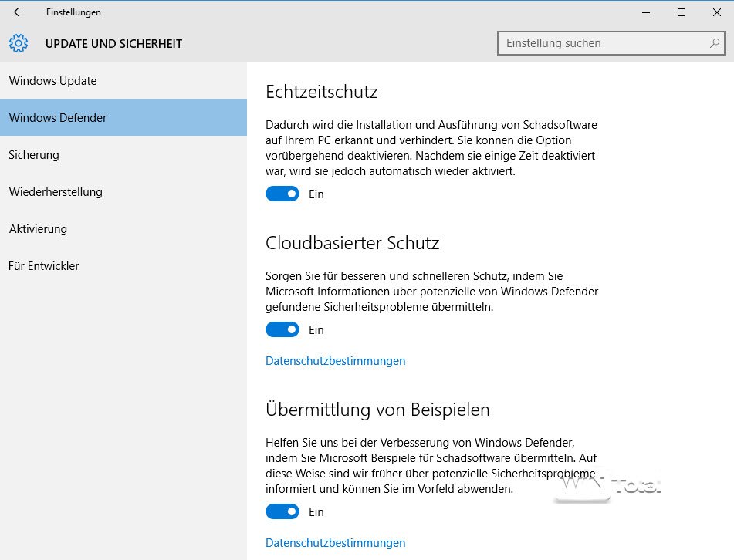This screenshot has width=734, height=560.
Task: Click the search magnifier icon
Action: click(x=715, y=43)
